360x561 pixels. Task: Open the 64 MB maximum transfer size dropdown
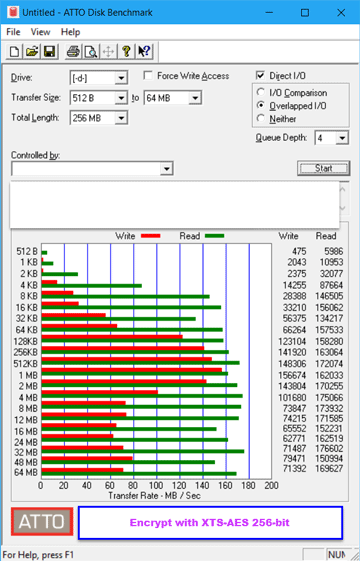click(195, 98)
